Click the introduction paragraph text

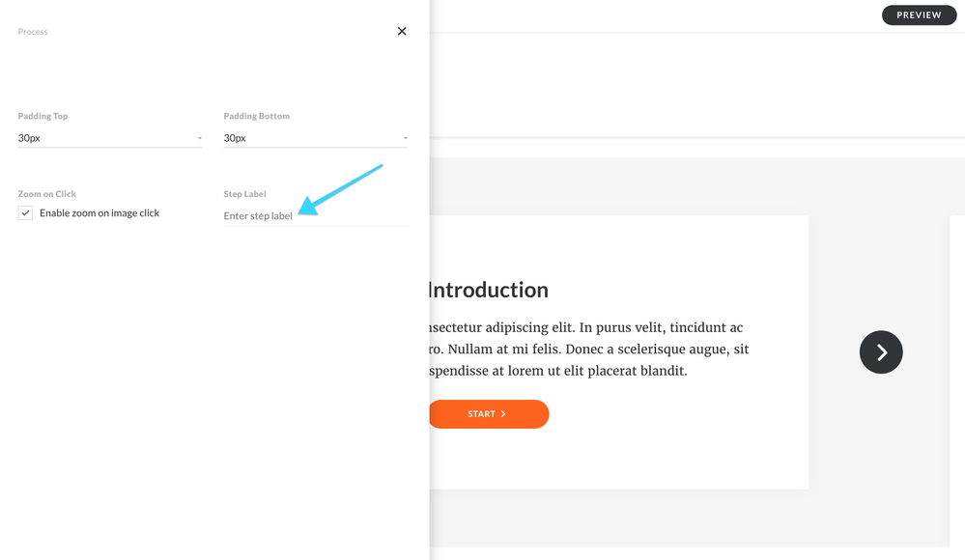587,349
